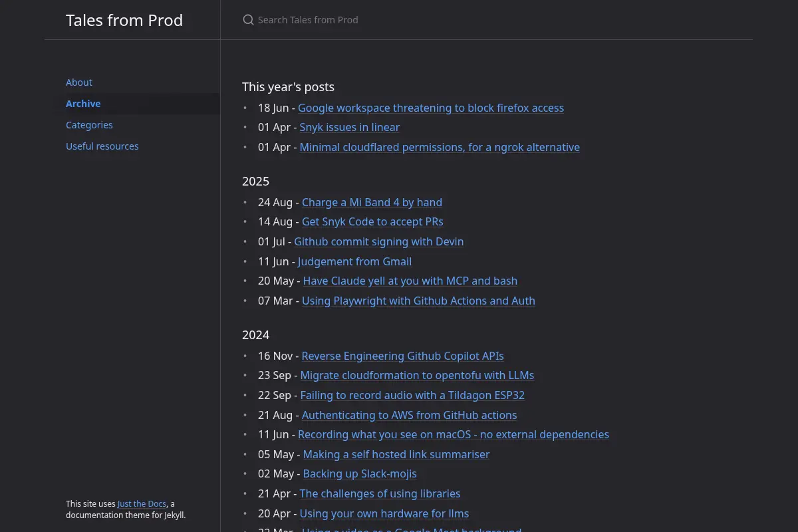Open Making a self hosted link summariser
The height and width of the screenshot is (532, 798).
[x=396, y=454]
